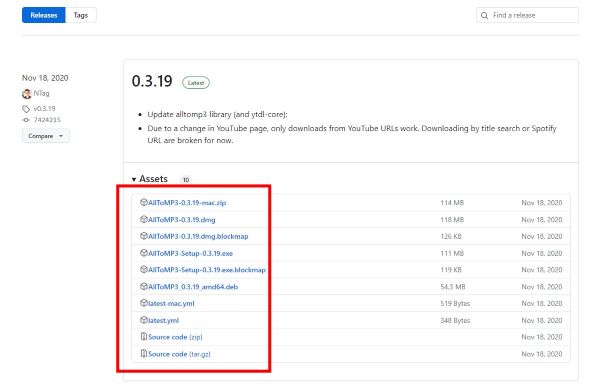Click package icon for latest-mac.yml
615x385 pixels.
(144, 303)
